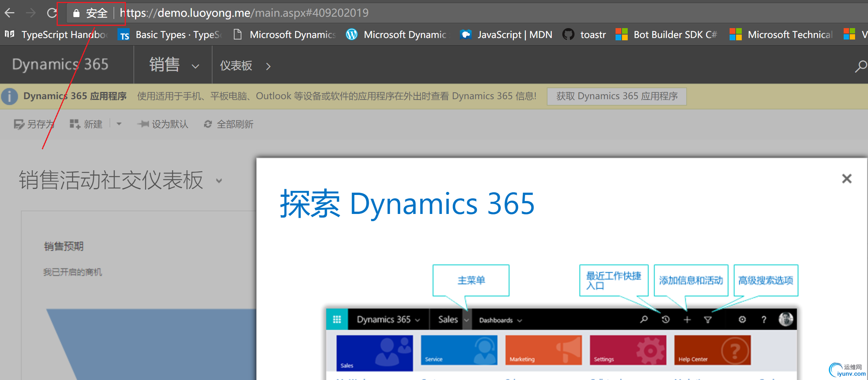Open the Microsoft Technical bookmark
The image size is (868, 380).
tap(781, 35)
